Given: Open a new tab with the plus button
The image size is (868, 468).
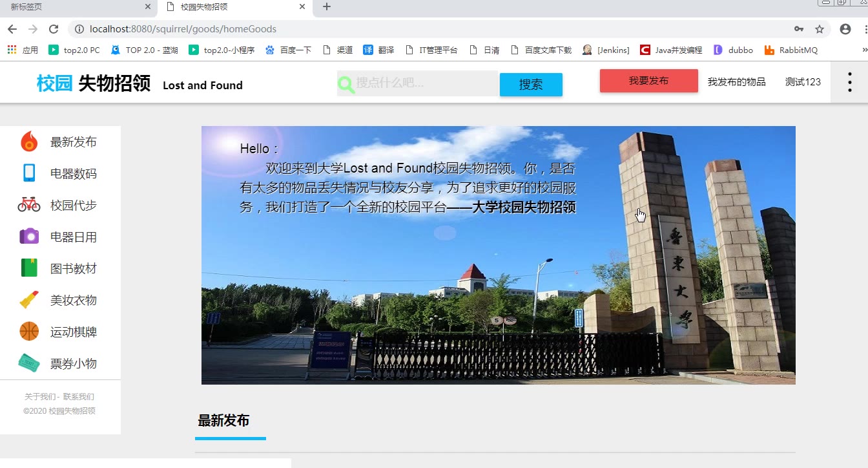Looking at the screenshot, I should pyautogui.click(x=327, y=7).
